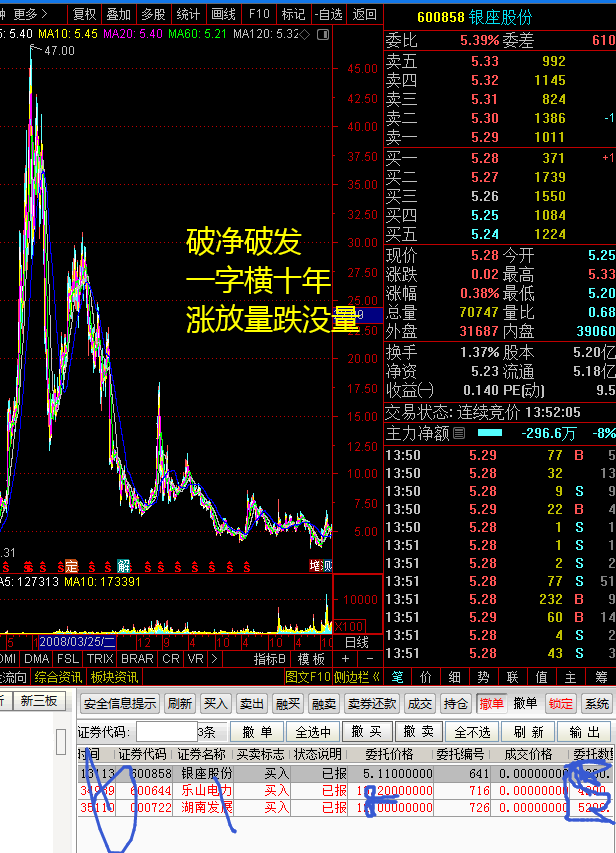616x853 pixels.
Task: Click the 堆 marker icon
Action: pos(315,566)
